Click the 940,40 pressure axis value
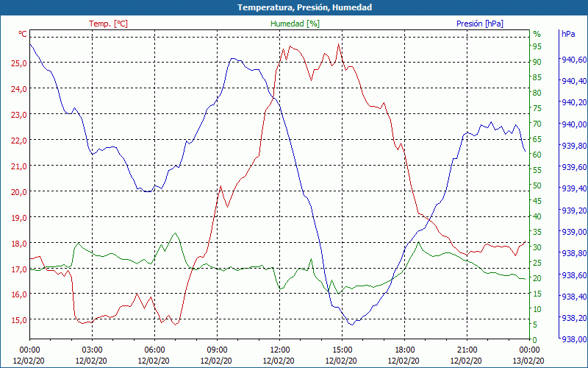 (x=575, y=81)
